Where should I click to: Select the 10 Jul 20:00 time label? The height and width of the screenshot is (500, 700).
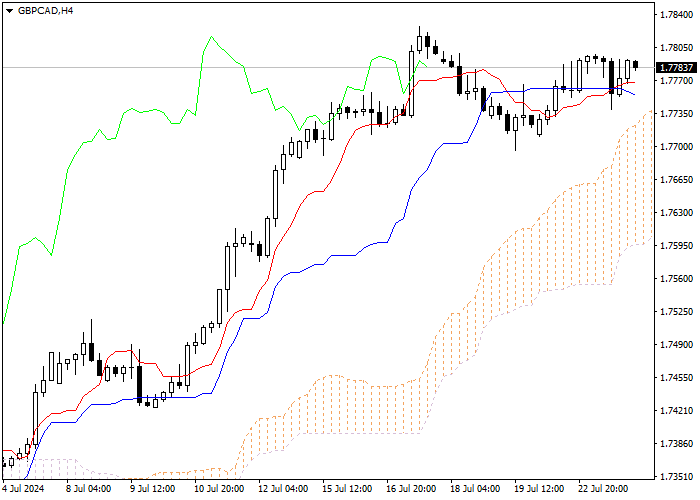coord(219,489)
